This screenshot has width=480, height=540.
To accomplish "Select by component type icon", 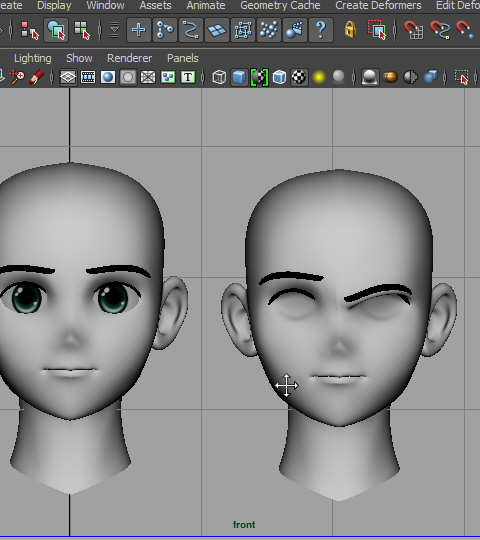I will click(x=82, y=30).
